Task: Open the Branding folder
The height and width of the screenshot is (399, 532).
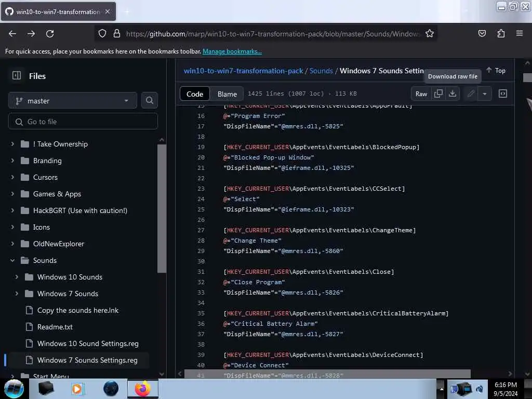Action: (47, 161)
